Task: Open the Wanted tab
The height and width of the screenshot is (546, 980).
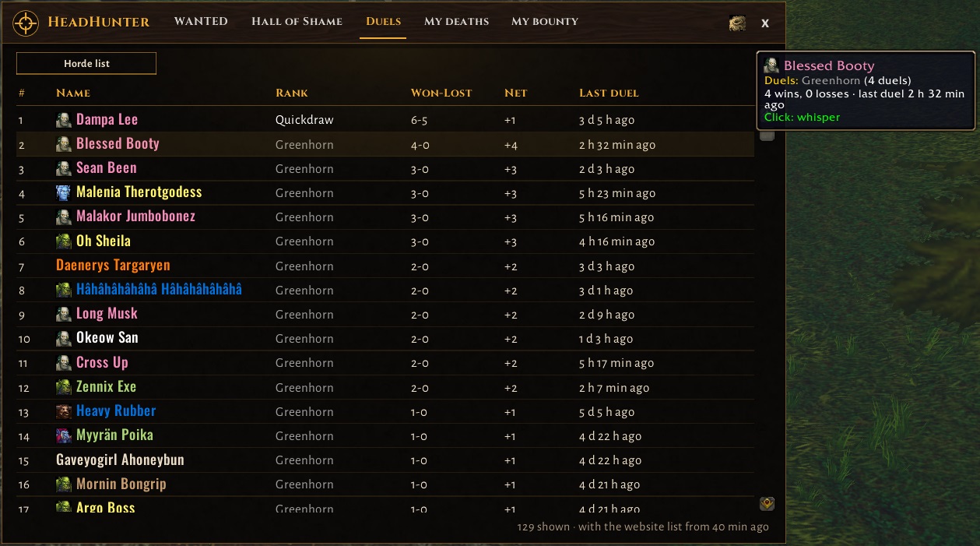Action: (201, 21)
